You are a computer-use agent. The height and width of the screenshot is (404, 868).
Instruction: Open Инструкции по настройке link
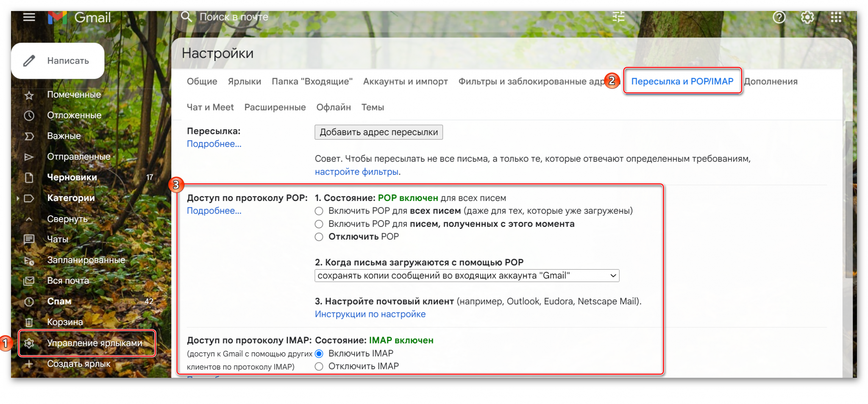tap(370, 314)
